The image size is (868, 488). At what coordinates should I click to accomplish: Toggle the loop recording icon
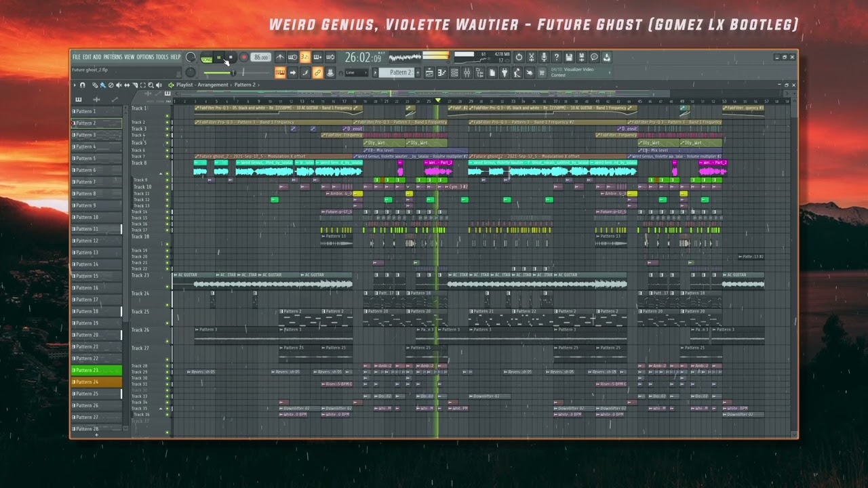(x=330, y=57)
